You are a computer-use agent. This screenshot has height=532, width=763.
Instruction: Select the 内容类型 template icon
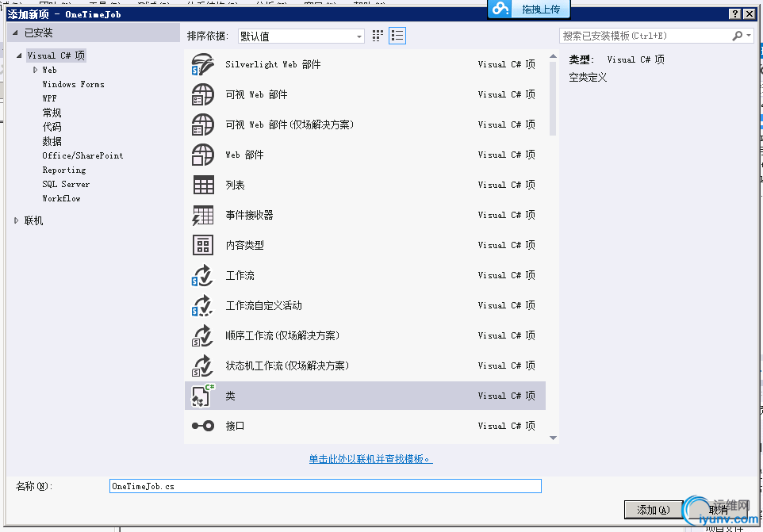[203, 245]
